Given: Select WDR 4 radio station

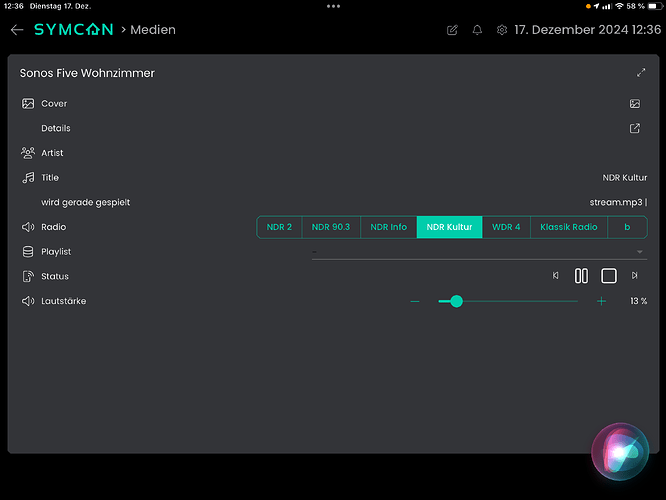Looking at the screenshot, I should tap(506, 227).
